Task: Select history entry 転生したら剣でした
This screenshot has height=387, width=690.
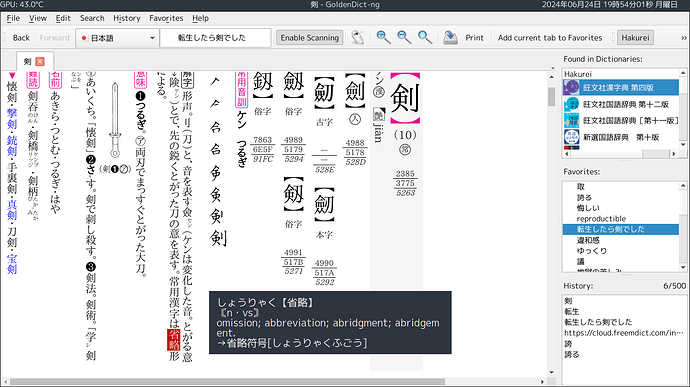Action: pos(598,322)
